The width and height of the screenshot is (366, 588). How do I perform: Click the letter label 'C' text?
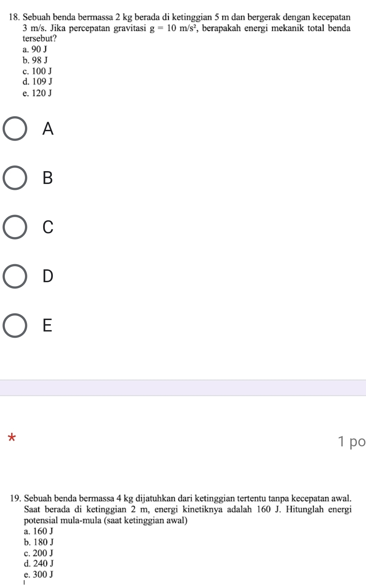[x=48, y=227]
